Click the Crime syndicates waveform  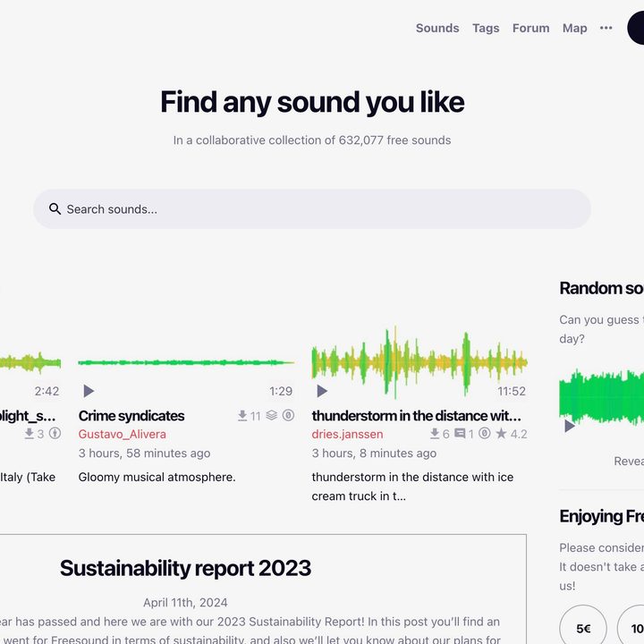[x=186, y=362]
